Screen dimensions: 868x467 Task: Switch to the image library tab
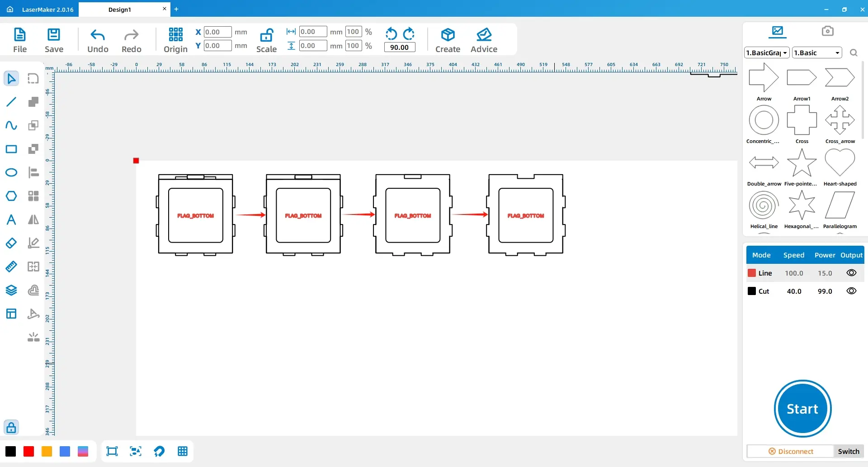coord(778,31)
